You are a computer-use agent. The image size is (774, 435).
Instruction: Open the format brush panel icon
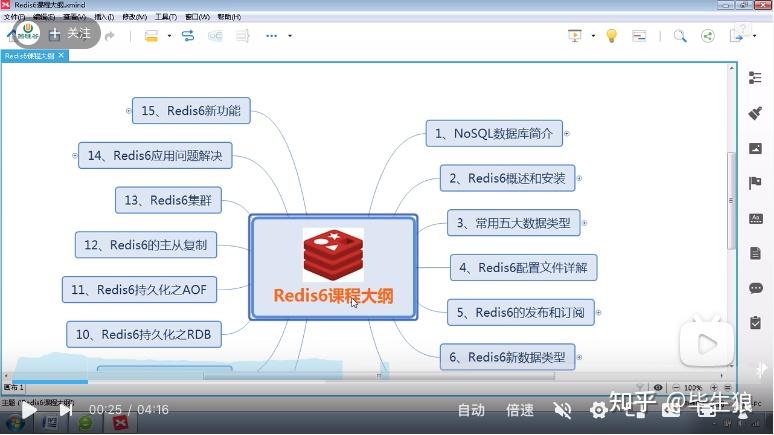[755, 113]
